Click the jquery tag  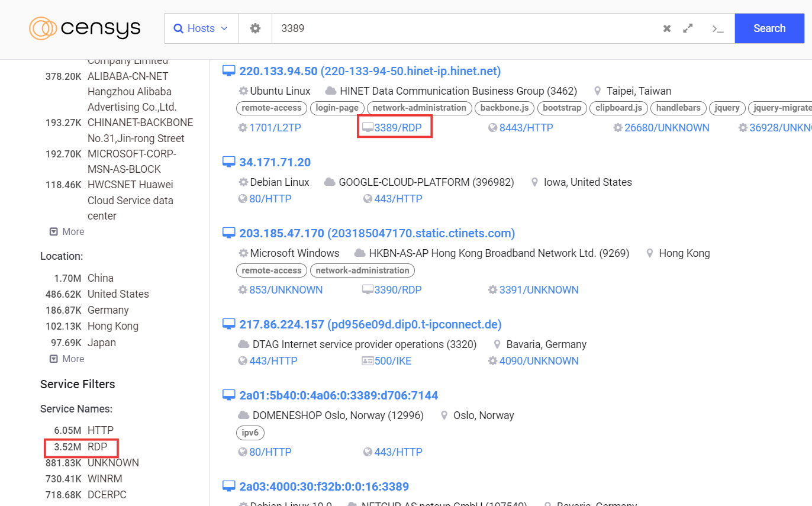click(727, 108)
